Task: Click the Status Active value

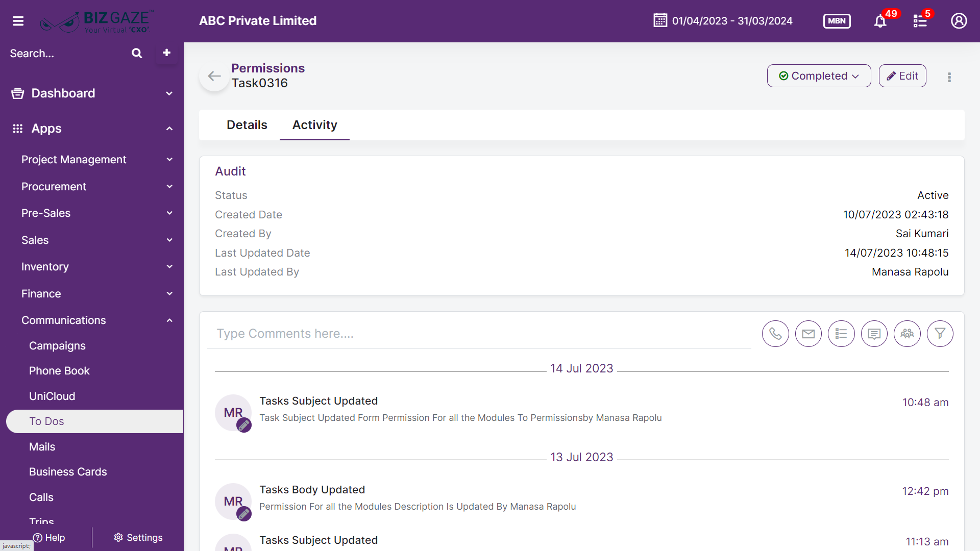Action: [933, 195]
